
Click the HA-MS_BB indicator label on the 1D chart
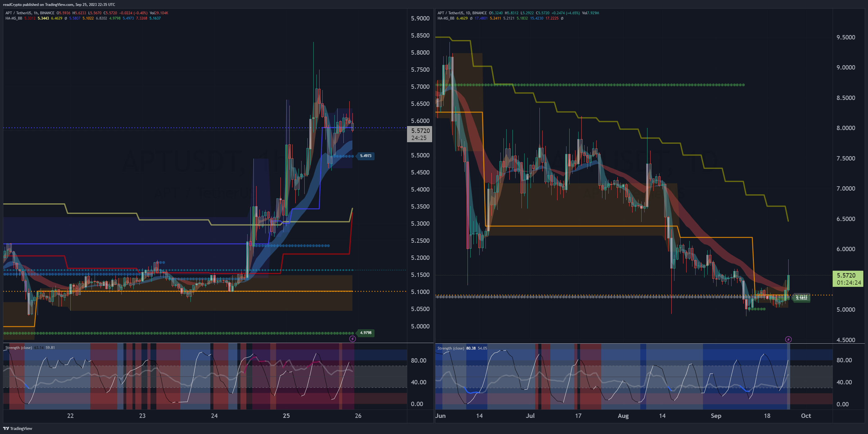[x=446, y=18]
